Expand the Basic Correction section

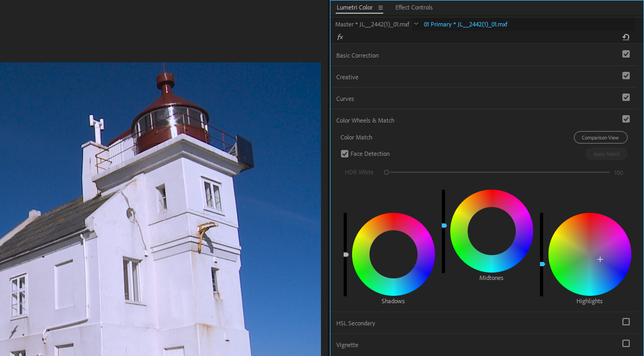point(357,55)
